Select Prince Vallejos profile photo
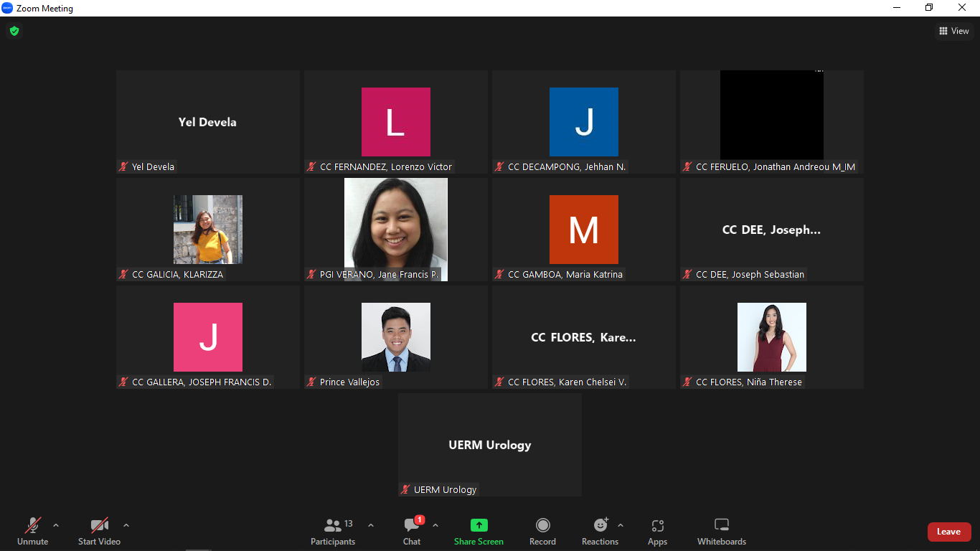 [x=396, y=337]
